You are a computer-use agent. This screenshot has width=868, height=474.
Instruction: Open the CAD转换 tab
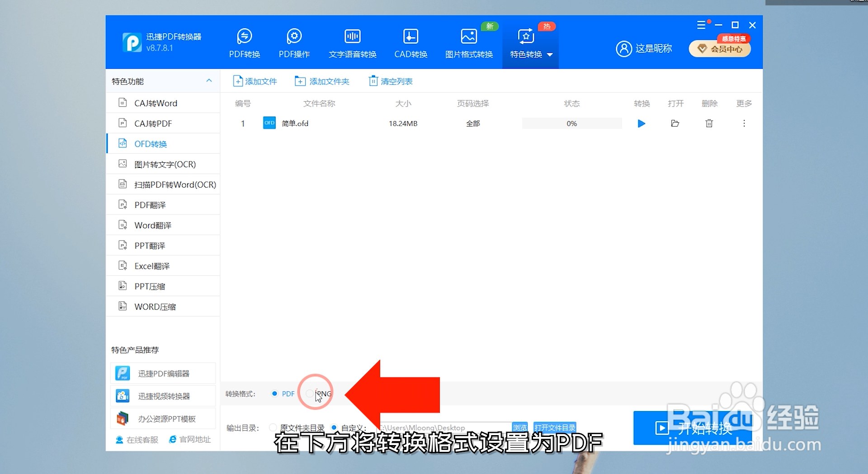410,43
